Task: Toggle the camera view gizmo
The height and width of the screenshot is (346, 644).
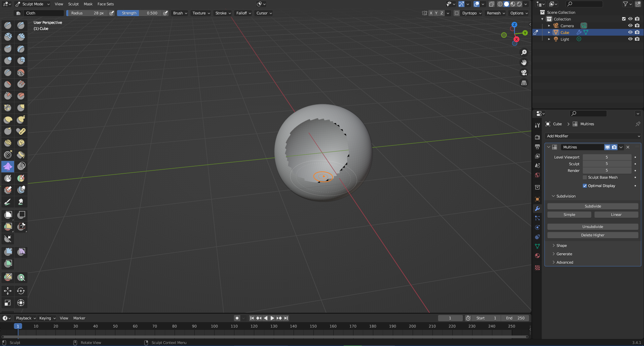Action: click(524, 73)
